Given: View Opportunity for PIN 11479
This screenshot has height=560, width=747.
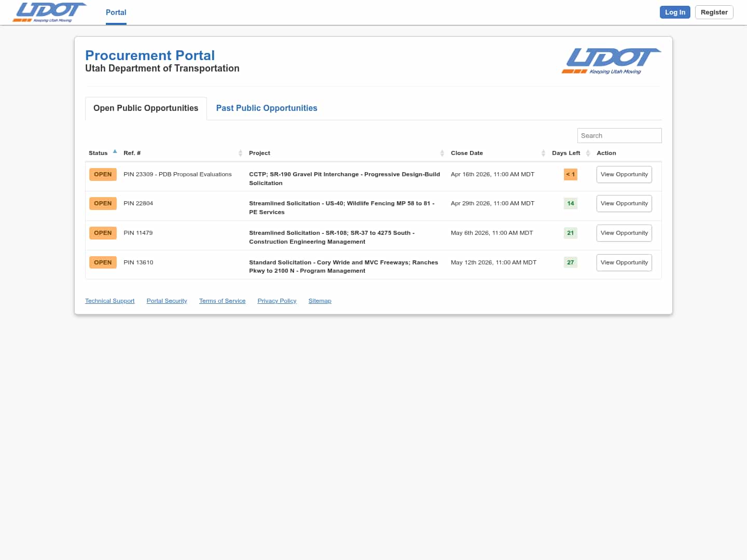Looking at the screenshot, I should click(624, 233).
